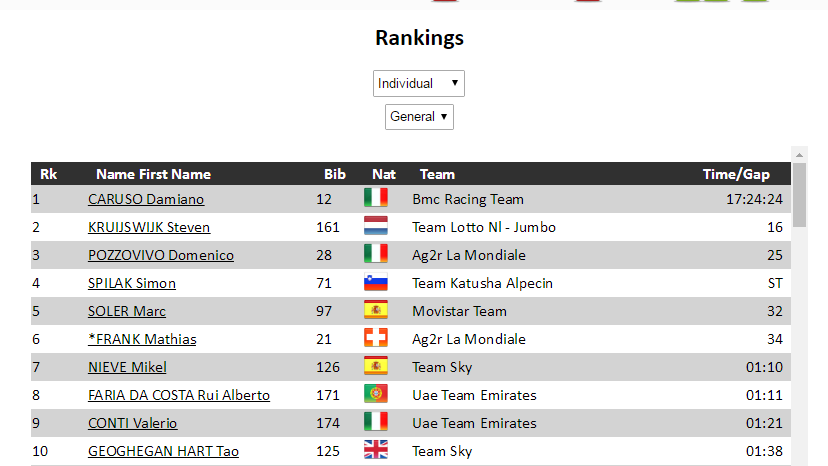Click the rankings table vertical scrollbar thumb
Viewport: 828px width, 466px height.
pos(799,196)
